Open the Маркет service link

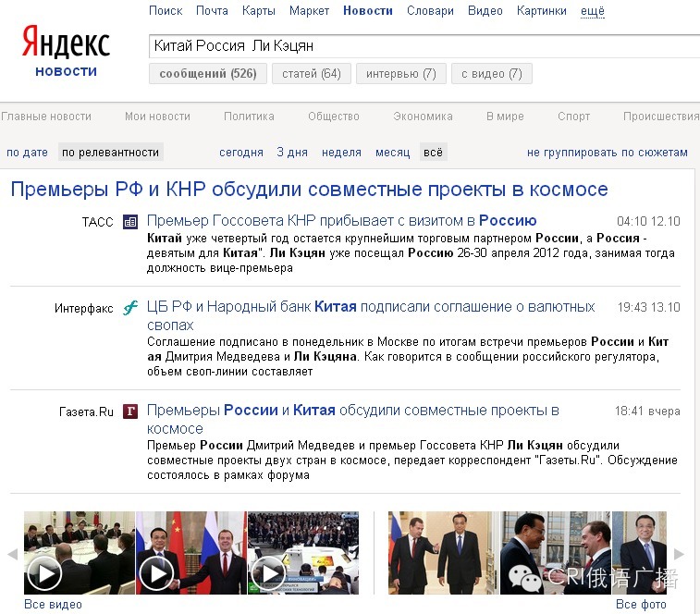[309, 11]
